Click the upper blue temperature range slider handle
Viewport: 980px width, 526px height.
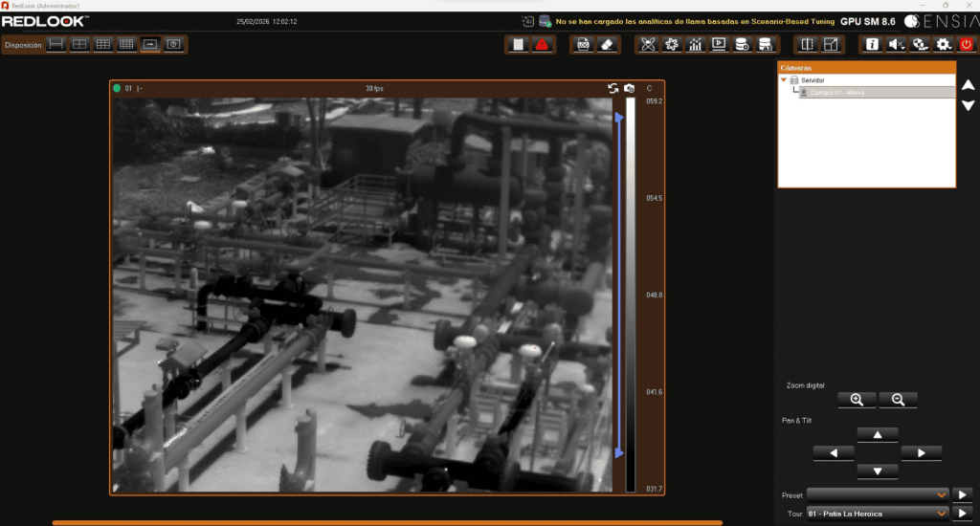[x=619, y=118]
